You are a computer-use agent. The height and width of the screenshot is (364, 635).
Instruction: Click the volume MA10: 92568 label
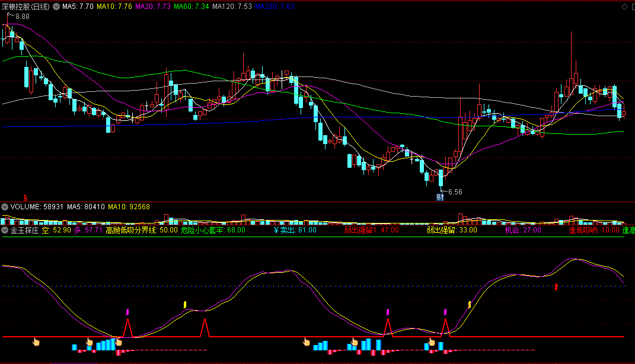point(129,207)
